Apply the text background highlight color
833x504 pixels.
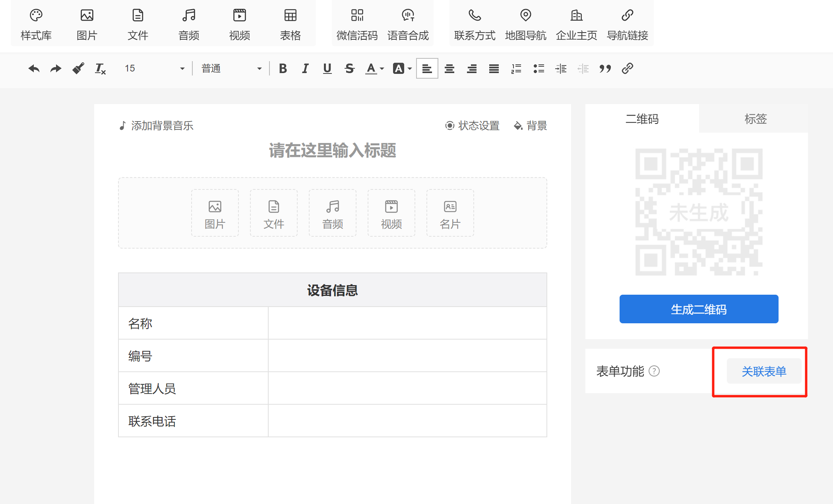click(399, 69)
